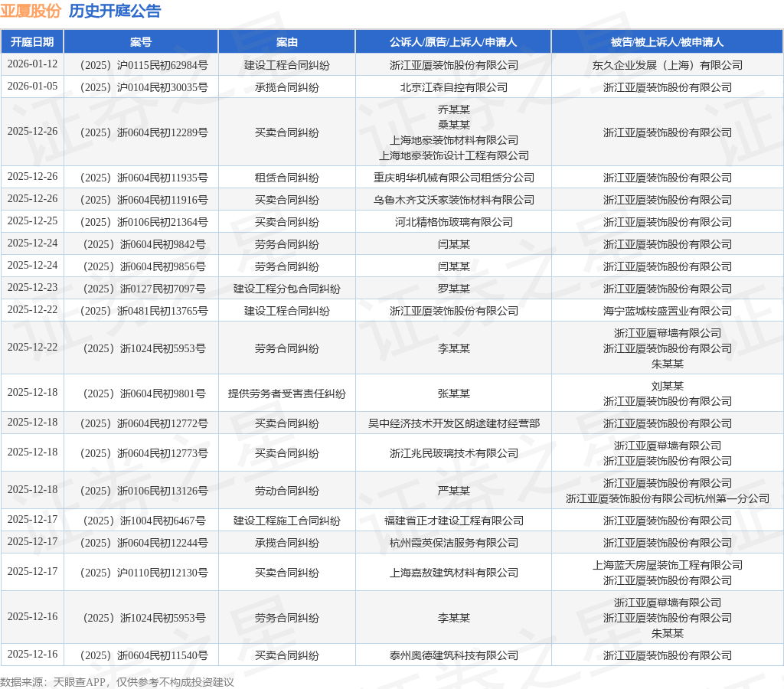
Task: Click cause 建设工程分包合同纠纷
Action: tap(287, 289)
